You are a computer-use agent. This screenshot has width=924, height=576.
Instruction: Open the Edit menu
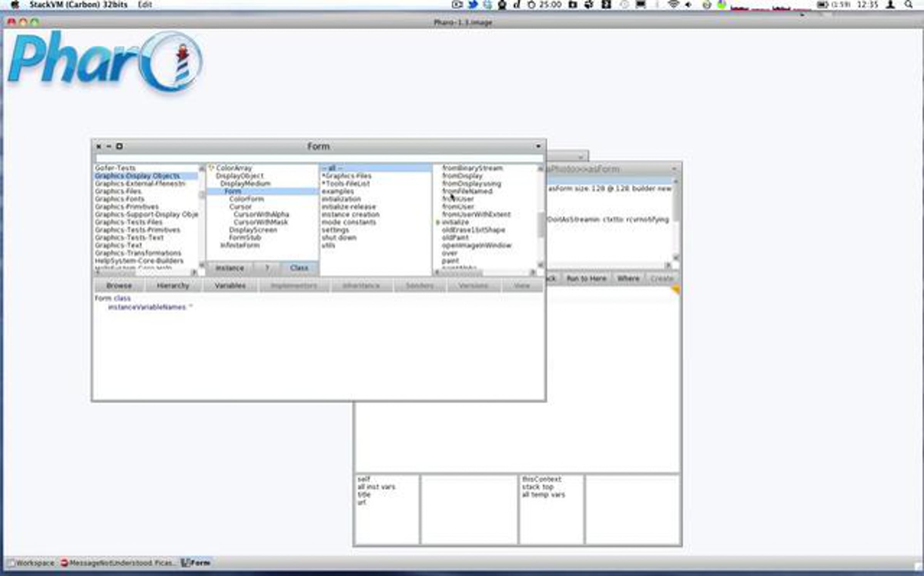[145, 5]
